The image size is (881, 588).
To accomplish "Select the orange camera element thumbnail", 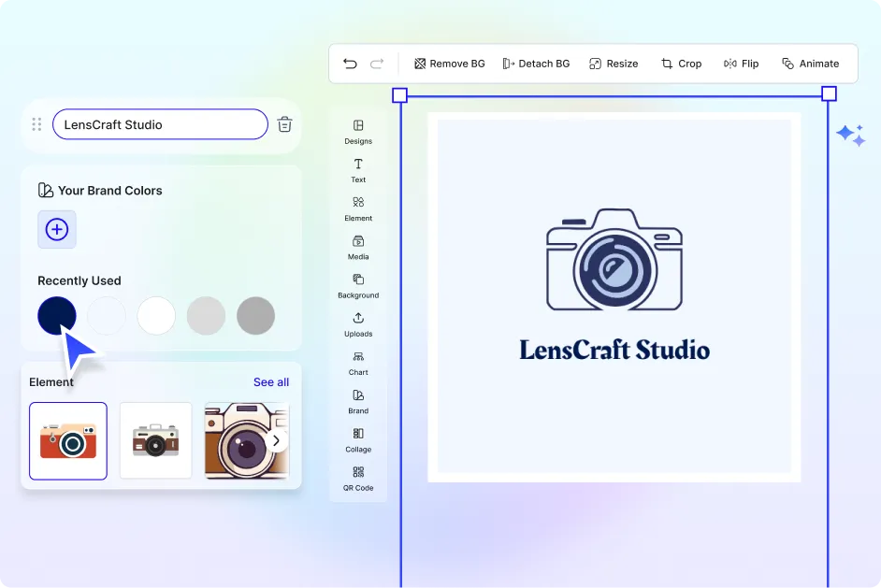I will (x=68, y=440).
